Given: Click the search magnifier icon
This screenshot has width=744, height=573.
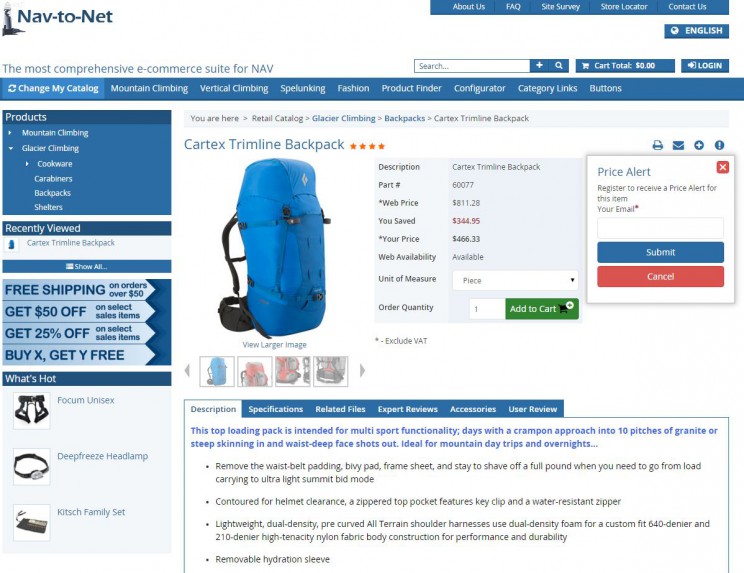Looking at the screenshot, I should pyautogui.click(x=559, y=65).
